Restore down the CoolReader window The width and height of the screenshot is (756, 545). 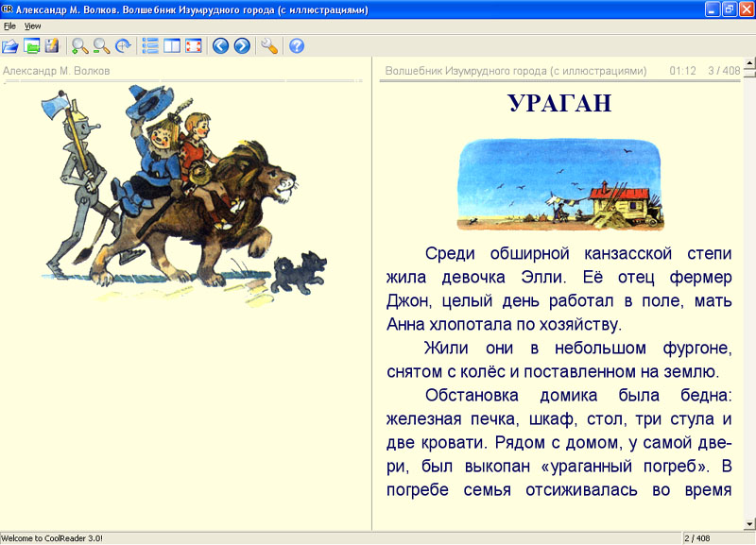[x=730, y=9]
